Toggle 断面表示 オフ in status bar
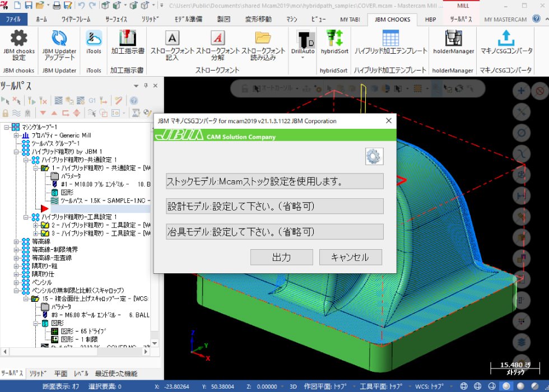 (61, 386)
